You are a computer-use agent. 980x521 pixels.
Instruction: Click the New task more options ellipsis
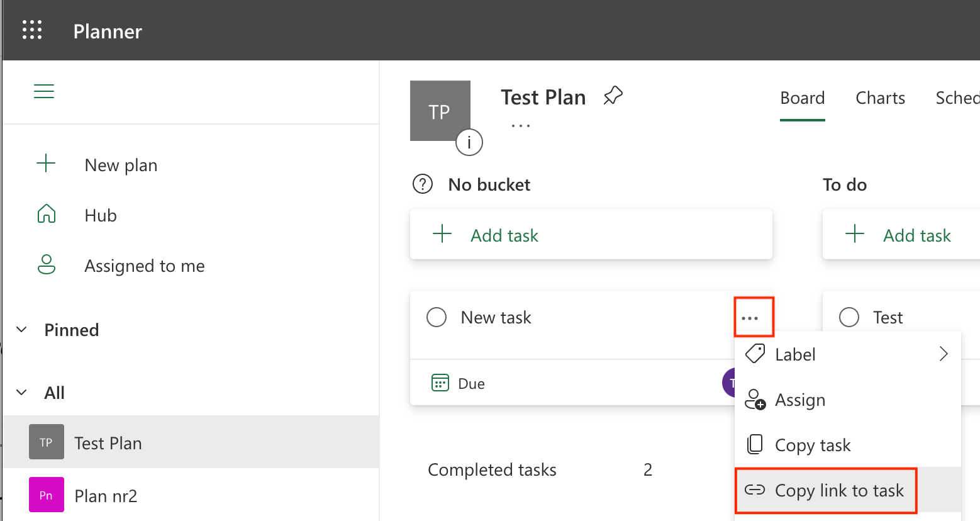click(x=750, y=318)
